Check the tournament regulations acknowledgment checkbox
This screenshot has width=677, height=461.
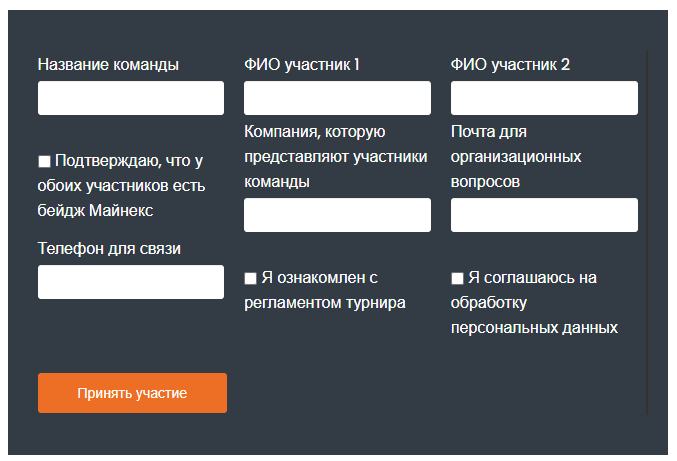click(251, 278)
